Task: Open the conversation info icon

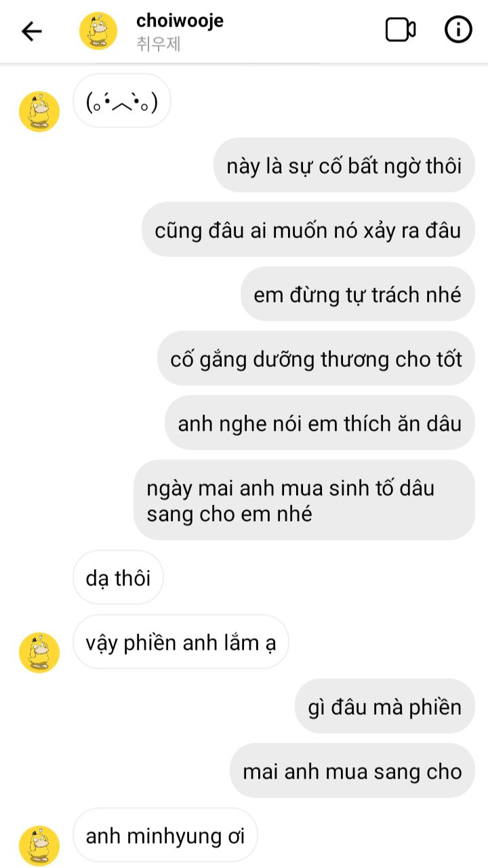Action: [x=458, y=30]
